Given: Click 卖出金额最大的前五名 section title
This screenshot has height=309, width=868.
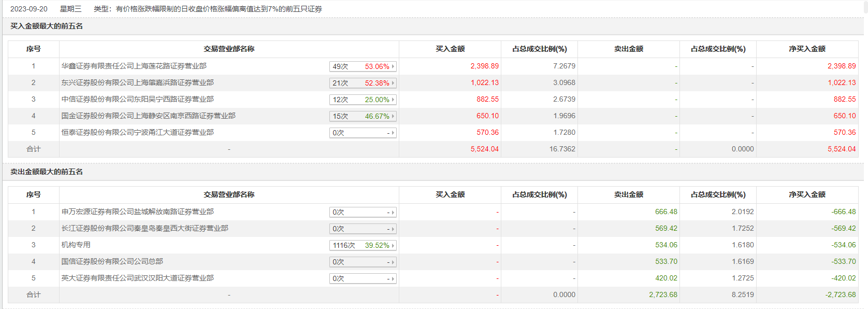Looking at the screenshot, I should coord(47,172).
